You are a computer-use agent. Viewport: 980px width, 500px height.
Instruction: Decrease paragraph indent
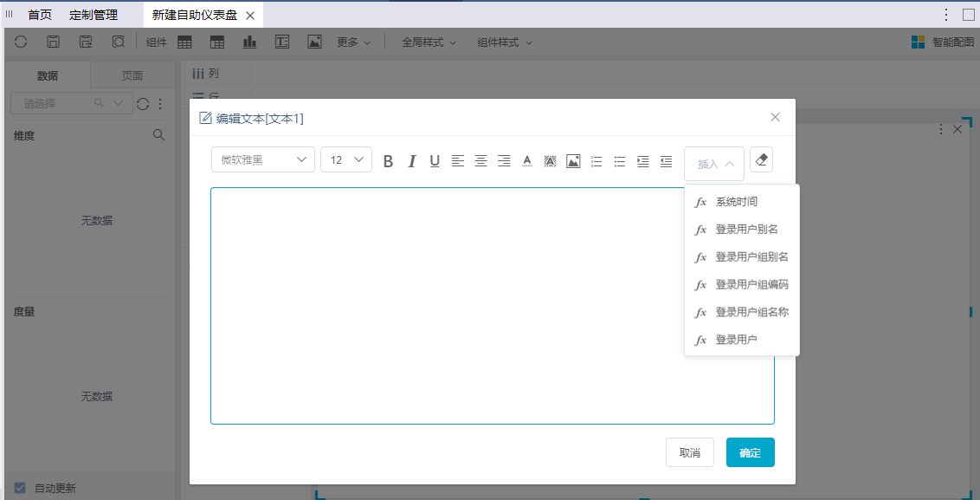pyautogui.click(x=667, y=161)
